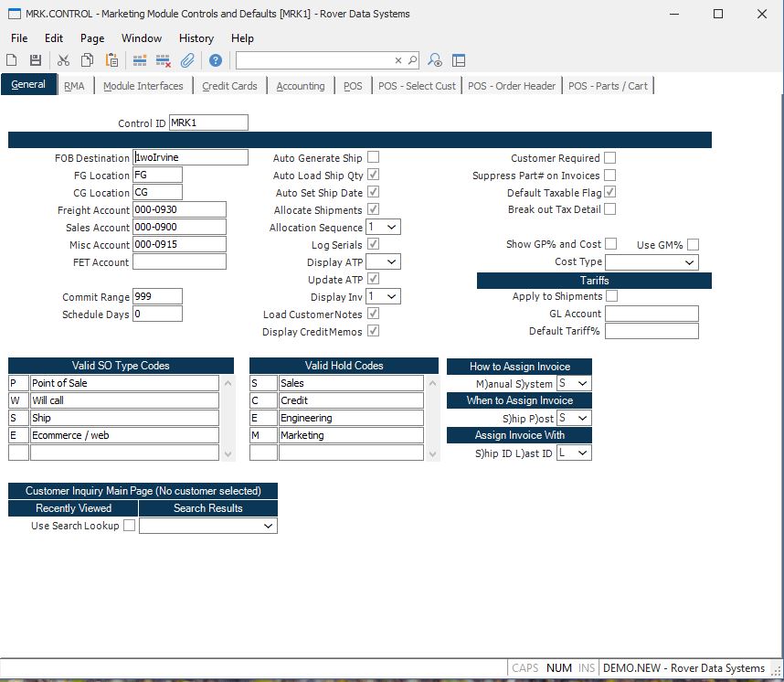
Task: Enable the Auto Generate Ship checkbox
Action: pos(373,157)
